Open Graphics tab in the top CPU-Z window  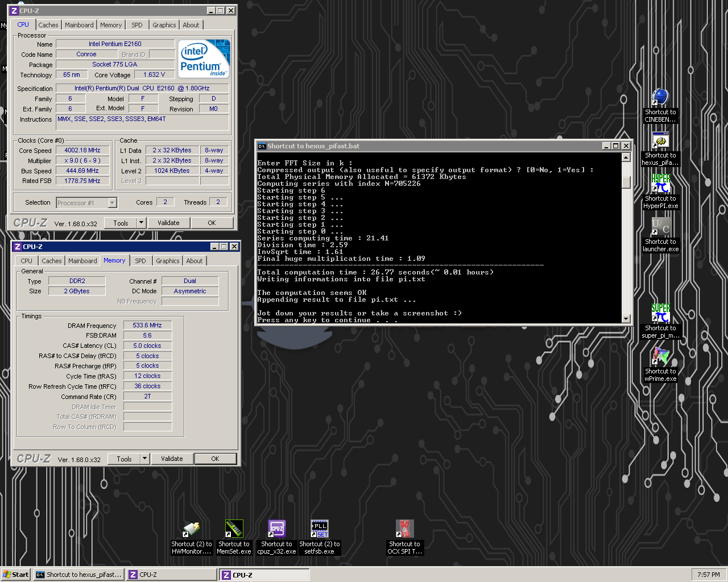tap(164, 25)
